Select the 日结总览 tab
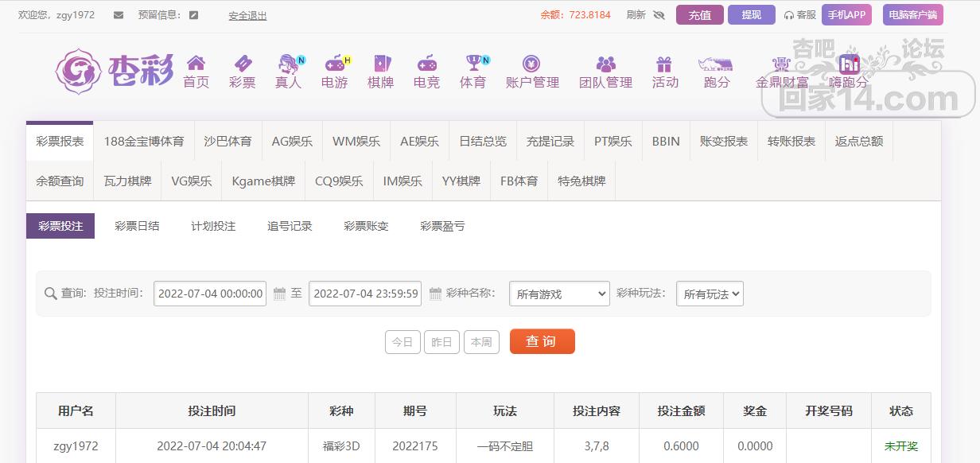 [483, 142]
